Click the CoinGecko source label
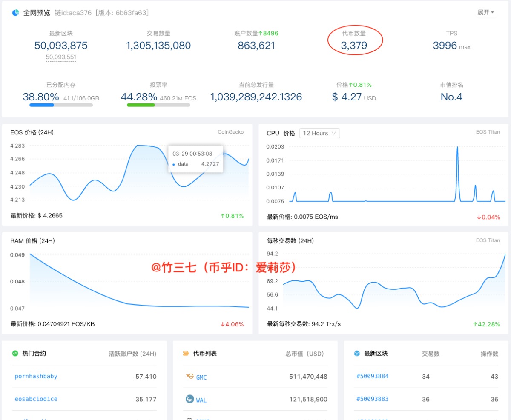Viewport: 511px width, 420px height. (x=231, y=132)
